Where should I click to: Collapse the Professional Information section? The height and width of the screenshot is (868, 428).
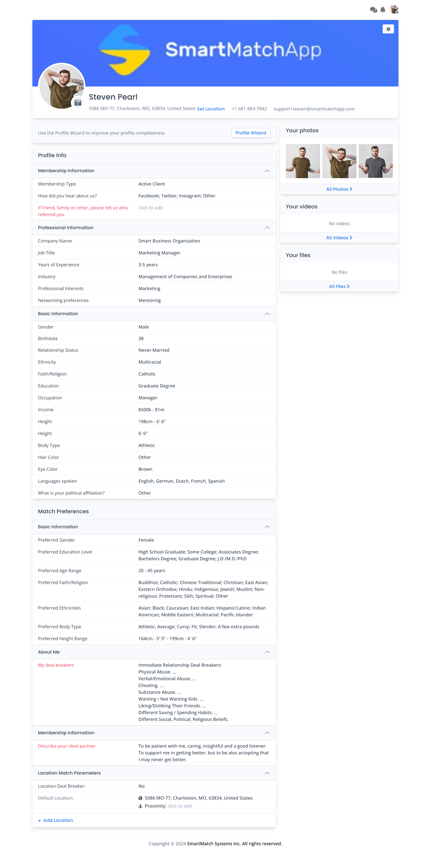tap(267, 228)
